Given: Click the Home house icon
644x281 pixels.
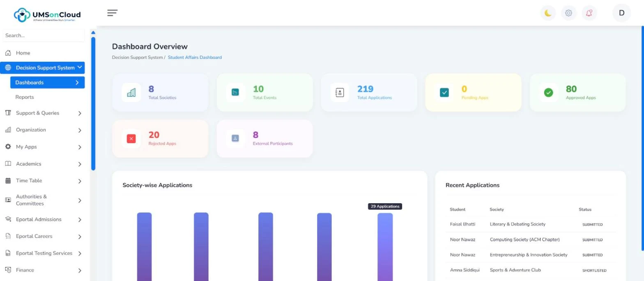Looking at the screenshot, I should tap(8, 53).
